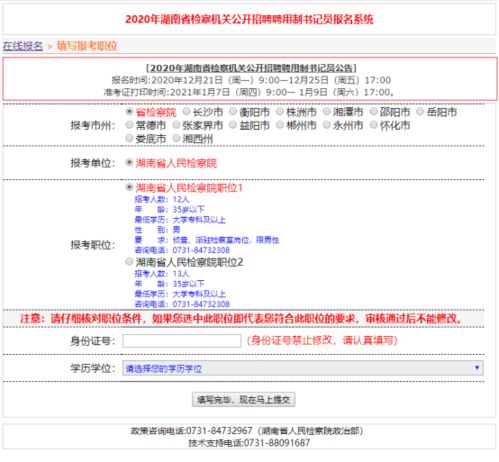
Task: Click position 1 性别 男 line
Action: point(157,230)
